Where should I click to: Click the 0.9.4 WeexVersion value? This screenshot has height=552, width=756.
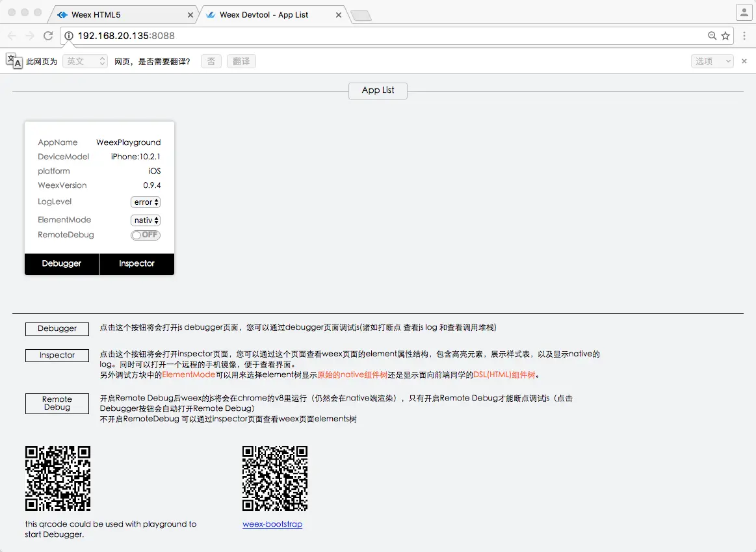(x=152, y=185)
